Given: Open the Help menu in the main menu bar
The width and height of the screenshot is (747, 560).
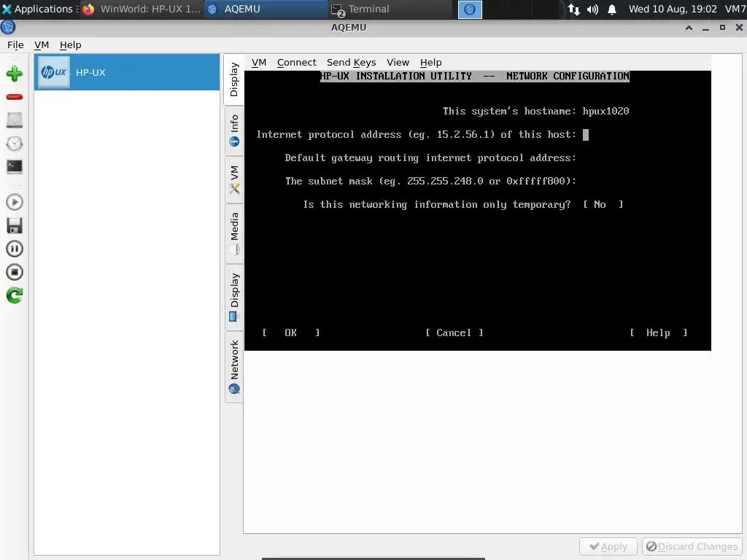Looking at the screenshot, I should (x=71, y=44).
